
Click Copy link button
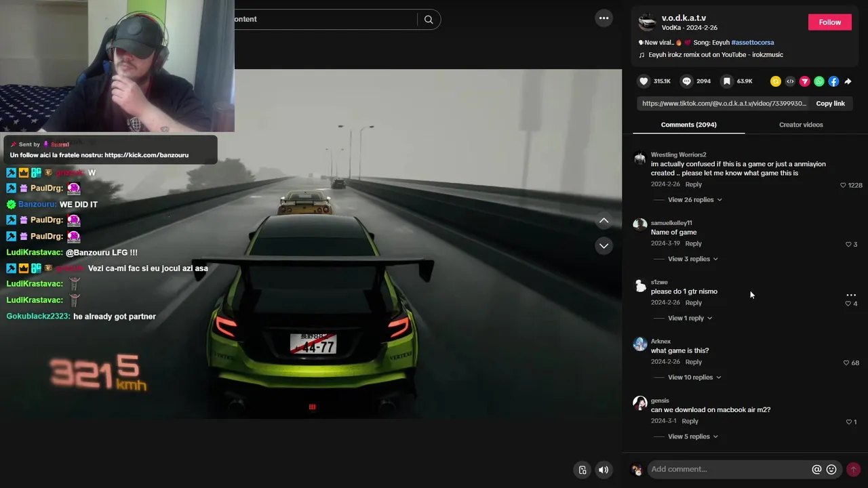click(x=830, y=104)
